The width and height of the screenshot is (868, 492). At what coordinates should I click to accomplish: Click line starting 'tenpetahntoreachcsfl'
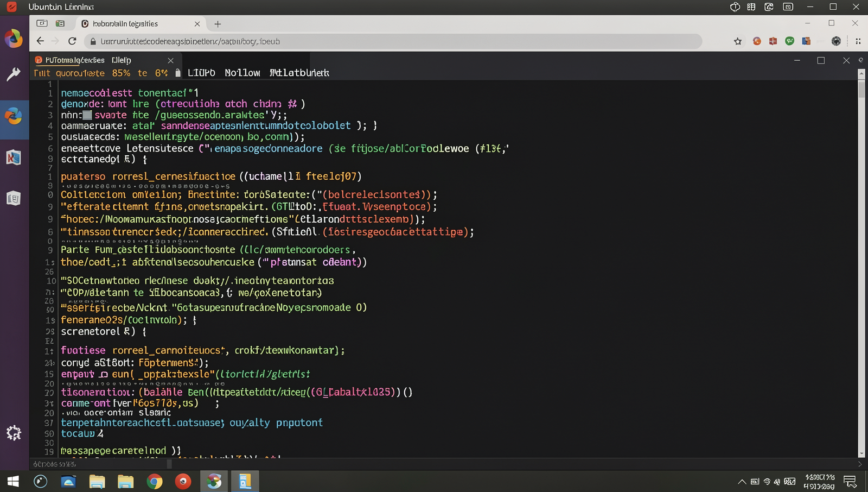point(192,422)
